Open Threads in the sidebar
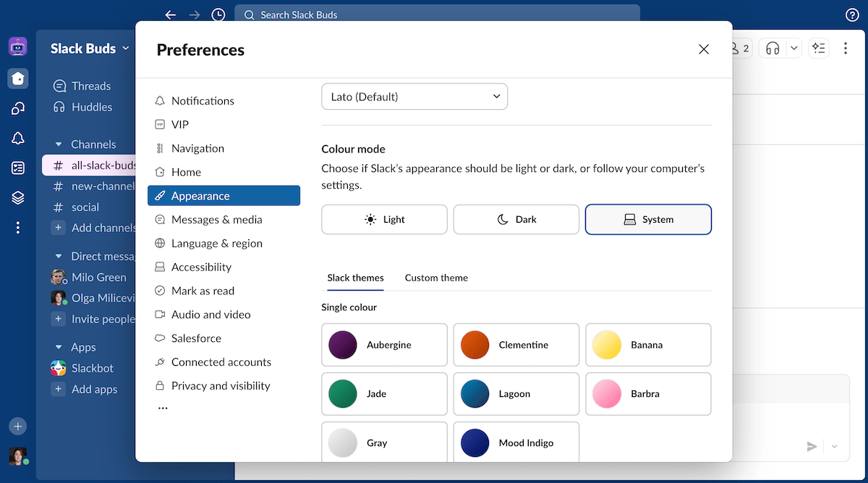 (x=91, y=86)
